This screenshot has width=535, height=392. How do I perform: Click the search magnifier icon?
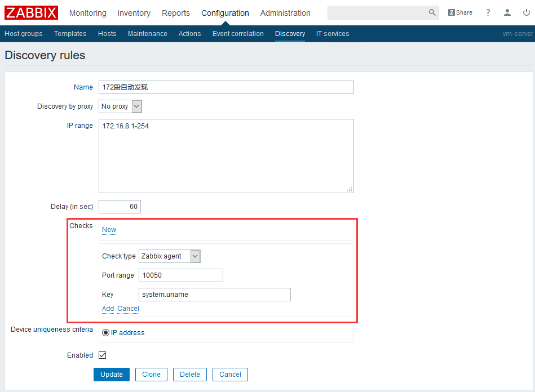[432, 12]
